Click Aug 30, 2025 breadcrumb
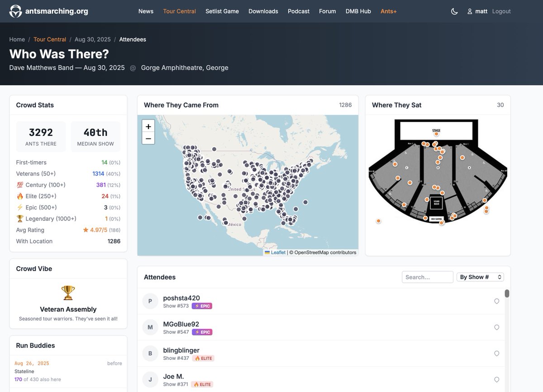The image size is (543, 392). 93,39
